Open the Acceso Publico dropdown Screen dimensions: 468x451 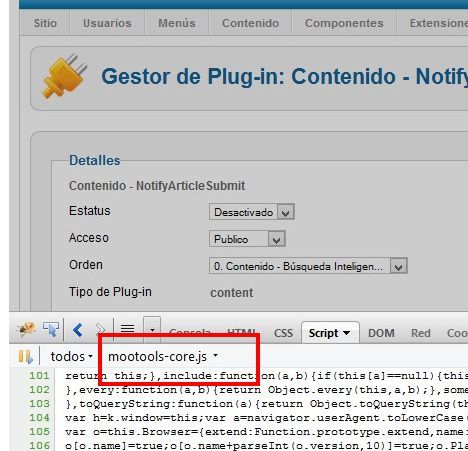(247, 239)
